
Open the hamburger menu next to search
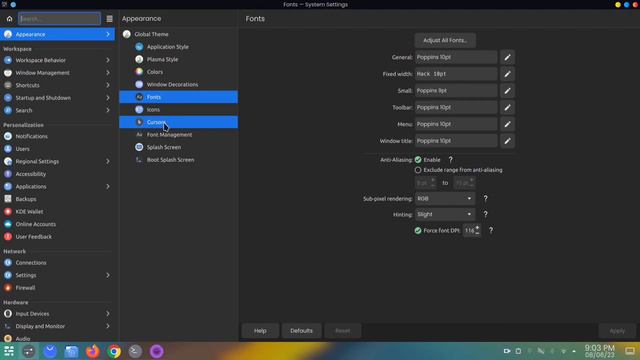(109, 19)
